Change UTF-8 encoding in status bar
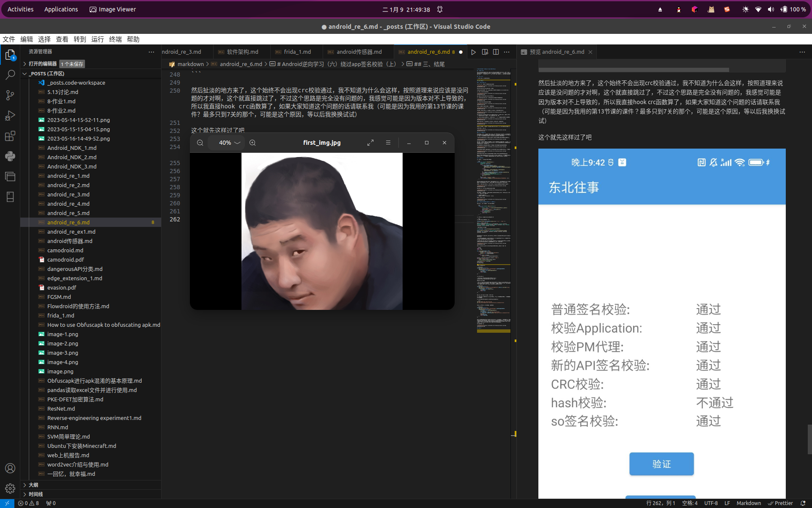Viewport: 812px width, 508px height. tap(711, 503)
